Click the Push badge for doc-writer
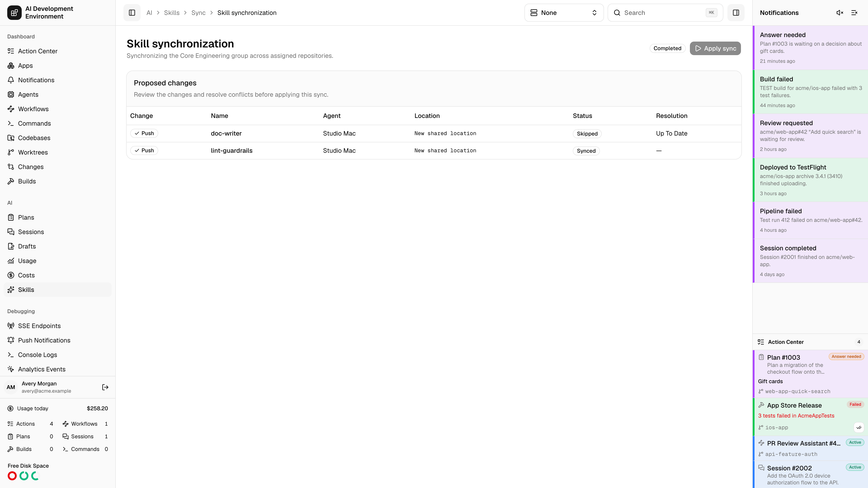Image resolution: width=868 pixels, height=488 pixels. [x=144, y=133]
